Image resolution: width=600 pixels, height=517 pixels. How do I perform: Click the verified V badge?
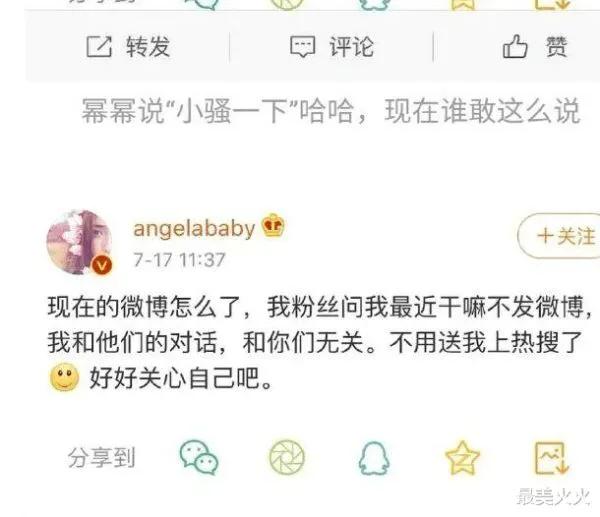(x=101, y=265)
